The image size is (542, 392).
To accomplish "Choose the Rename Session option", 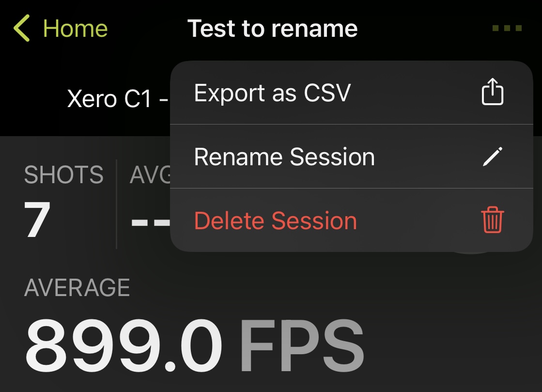I will click(352, 157).
